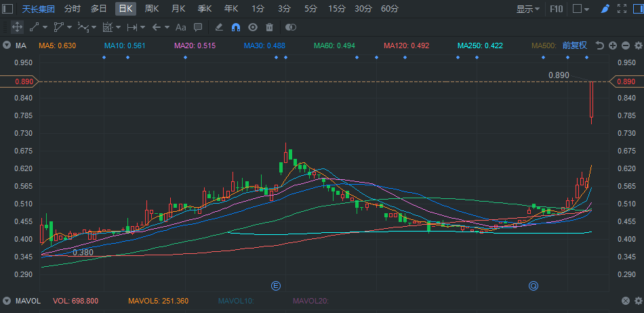
Task: Delete drawings with the trash icon
Action: coord(269,27)
